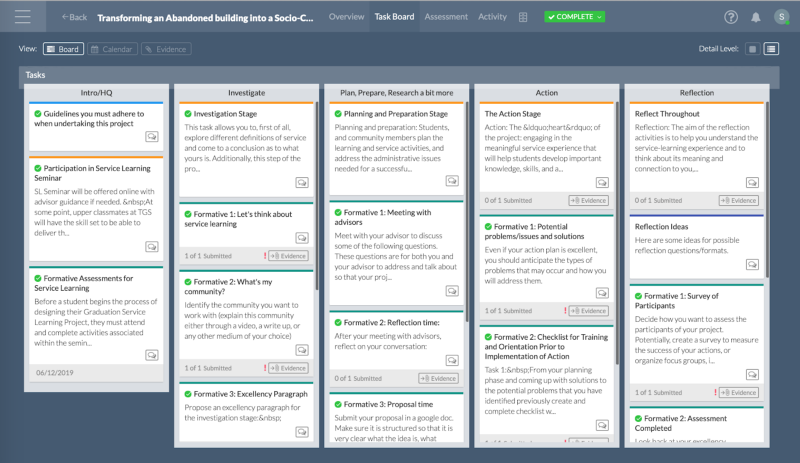Click the grid icon beside the Activity tab
This screenshot has width=800, height=463.
pos(523,17)
